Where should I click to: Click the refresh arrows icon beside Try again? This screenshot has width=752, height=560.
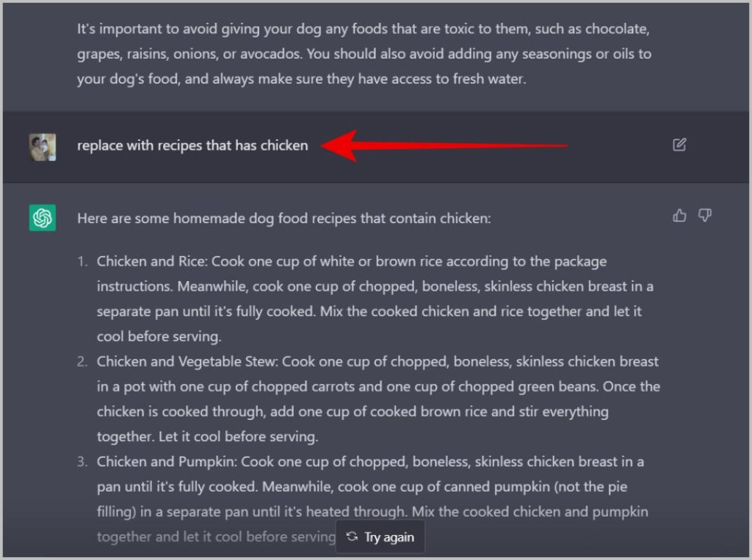352,537
